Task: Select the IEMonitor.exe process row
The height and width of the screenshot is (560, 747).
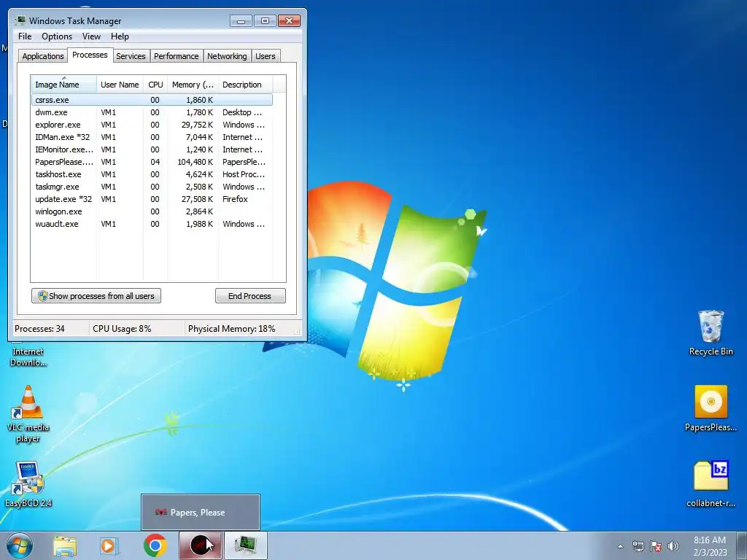Action: pyautogui.click(x=152, y=149)
